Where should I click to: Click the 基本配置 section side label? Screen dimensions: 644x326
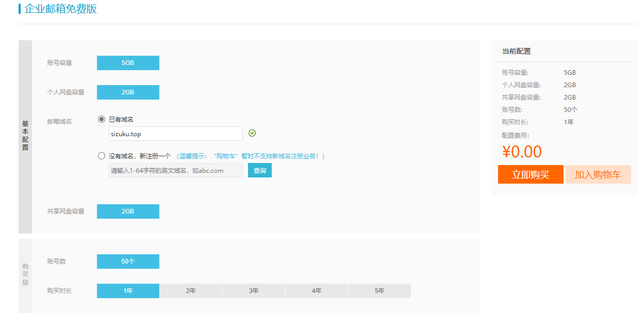(x=25, y=136)
